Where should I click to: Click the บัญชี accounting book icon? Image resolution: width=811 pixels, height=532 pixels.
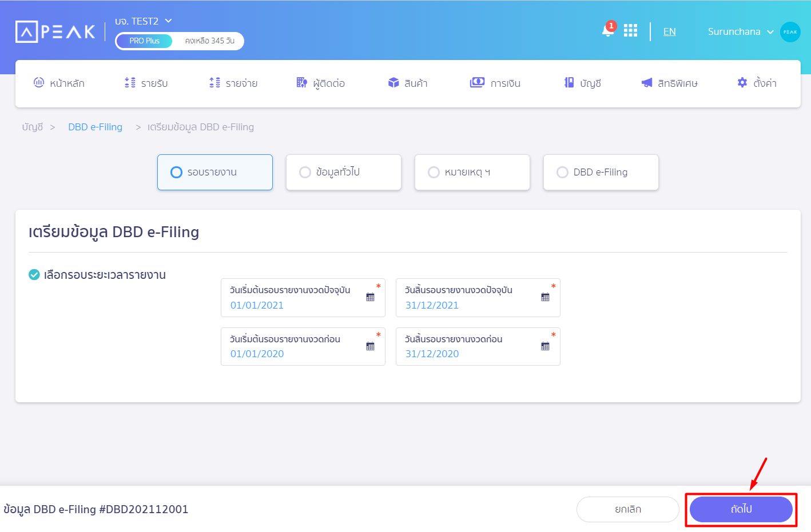pos(569,82)
